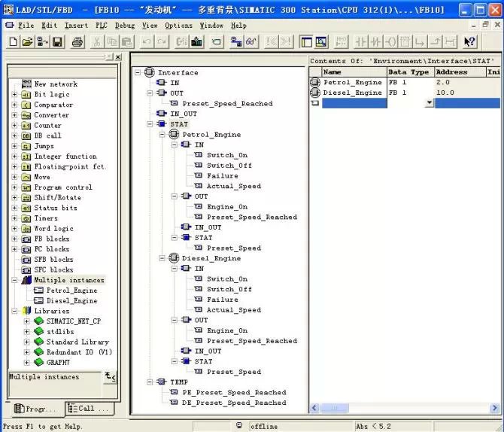Select Diesel_Engine in the interface tree

point(211,258)
